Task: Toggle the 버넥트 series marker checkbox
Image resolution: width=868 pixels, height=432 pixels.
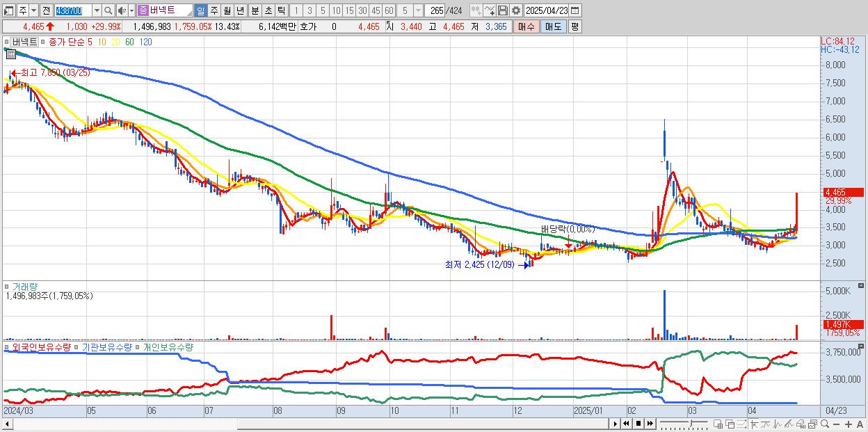Action: [6, 42]
